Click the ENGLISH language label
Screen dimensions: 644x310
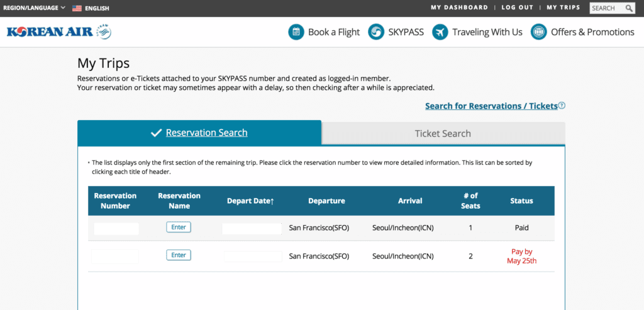[x=97, y=8]
